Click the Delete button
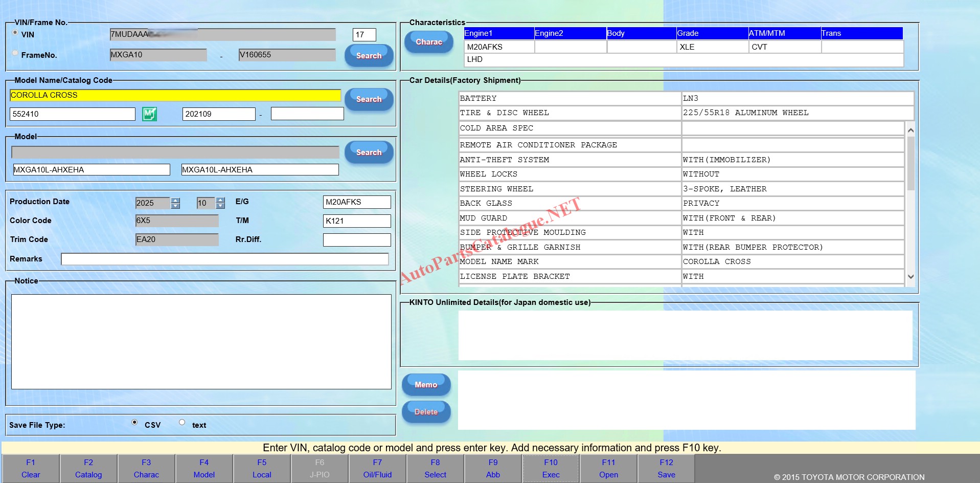 [426, 412]
